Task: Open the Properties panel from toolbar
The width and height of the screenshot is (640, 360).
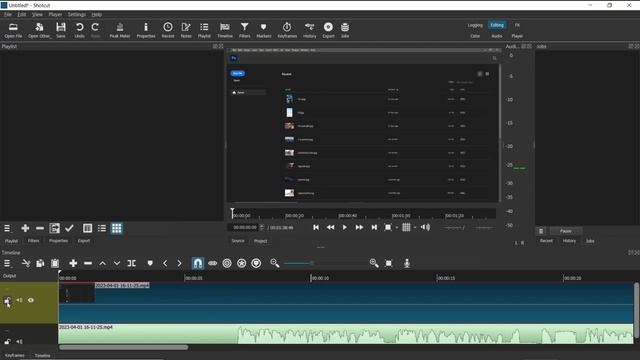Action: tap(146, 30)
